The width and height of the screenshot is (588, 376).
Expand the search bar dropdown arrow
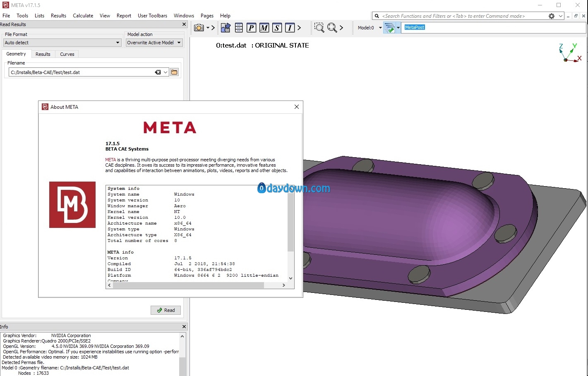tap(560, 16)
